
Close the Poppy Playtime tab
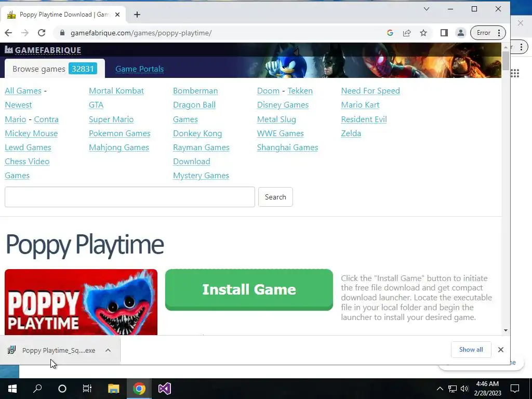(x=117, y=15)
